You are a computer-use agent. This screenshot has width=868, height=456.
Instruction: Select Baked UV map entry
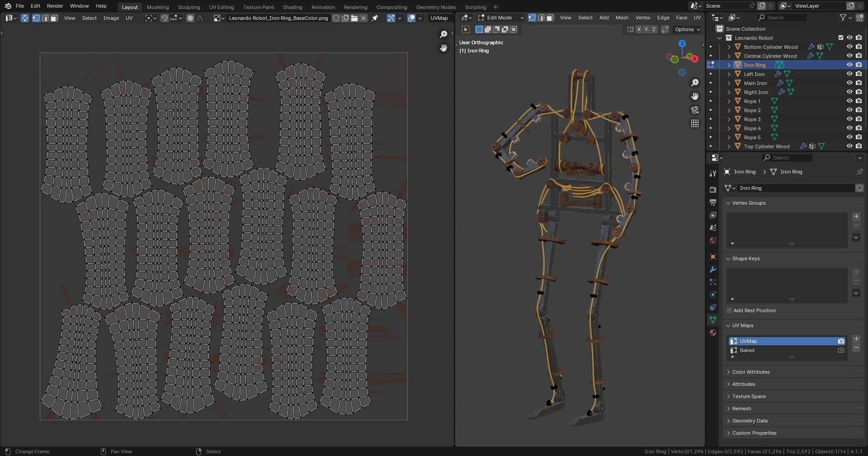tap(787, 350)
